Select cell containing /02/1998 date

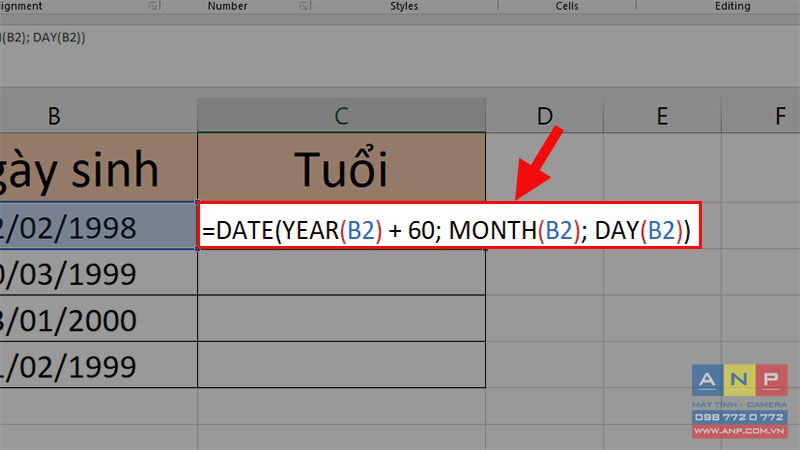pyautogui.click(x=98, y=226)
